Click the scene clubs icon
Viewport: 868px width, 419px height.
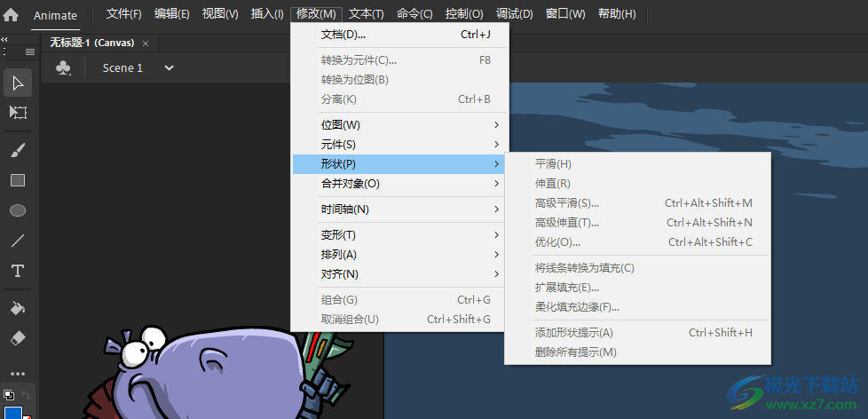click(63, 68)
